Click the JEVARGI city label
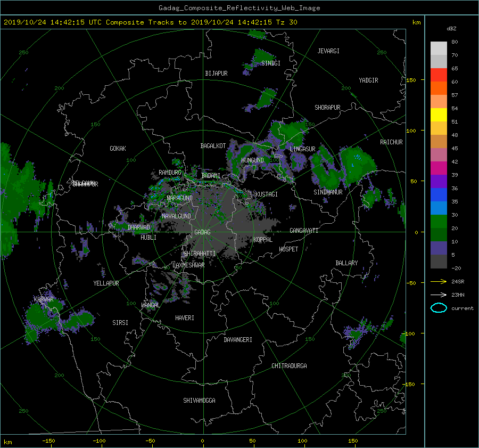Screen dimensions: 479x448 tap(328, 51)
